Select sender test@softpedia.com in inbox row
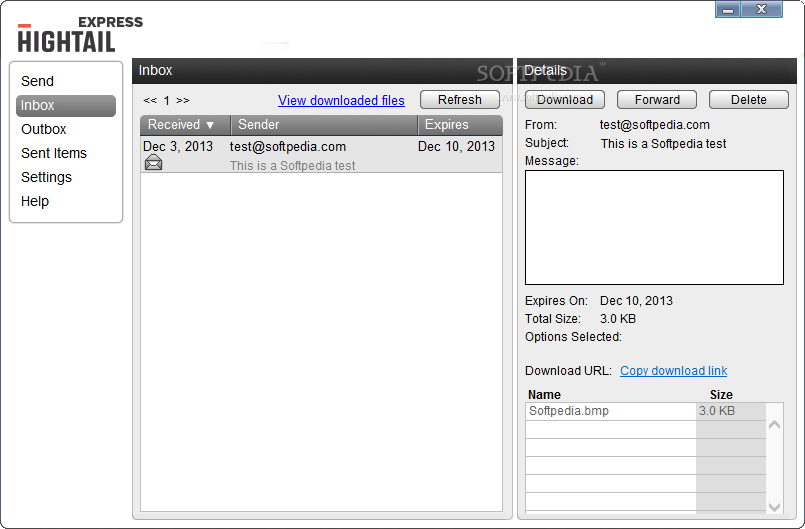805x529 pixels. pos(288,146)
